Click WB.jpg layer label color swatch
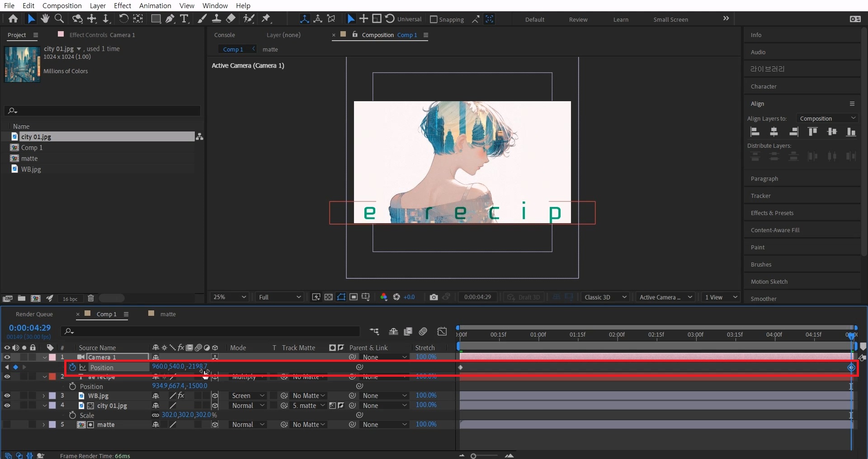 tap(52, 396)
